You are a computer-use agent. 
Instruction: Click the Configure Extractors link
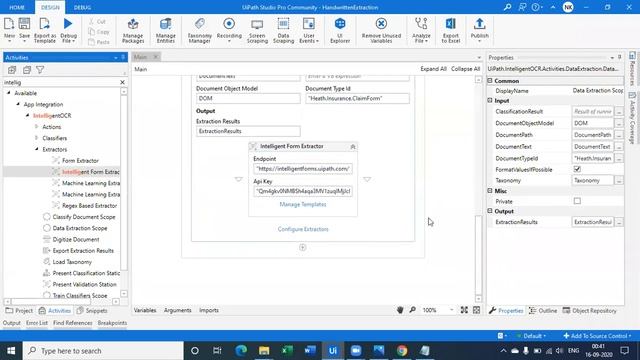303,229
